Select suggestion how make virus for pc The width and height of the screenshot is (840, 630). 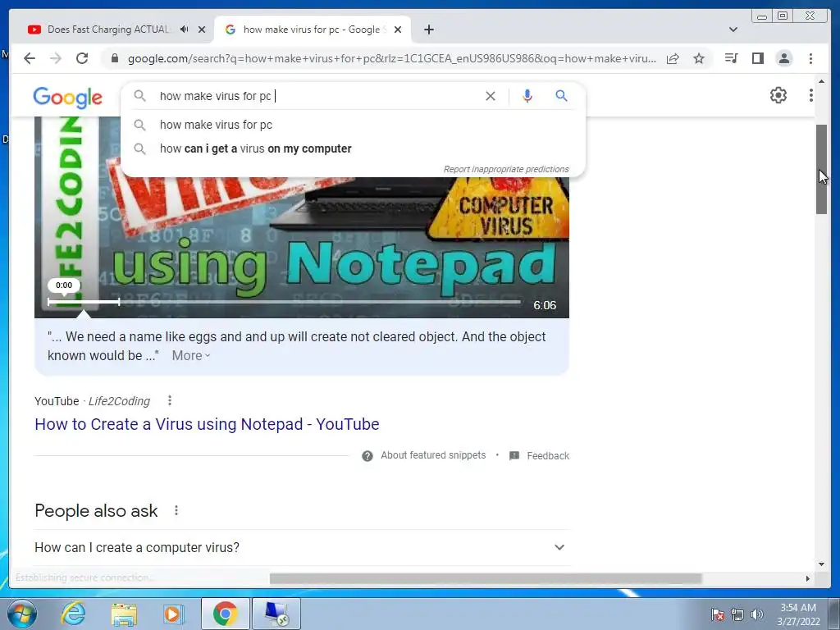[x=216, y=125]
